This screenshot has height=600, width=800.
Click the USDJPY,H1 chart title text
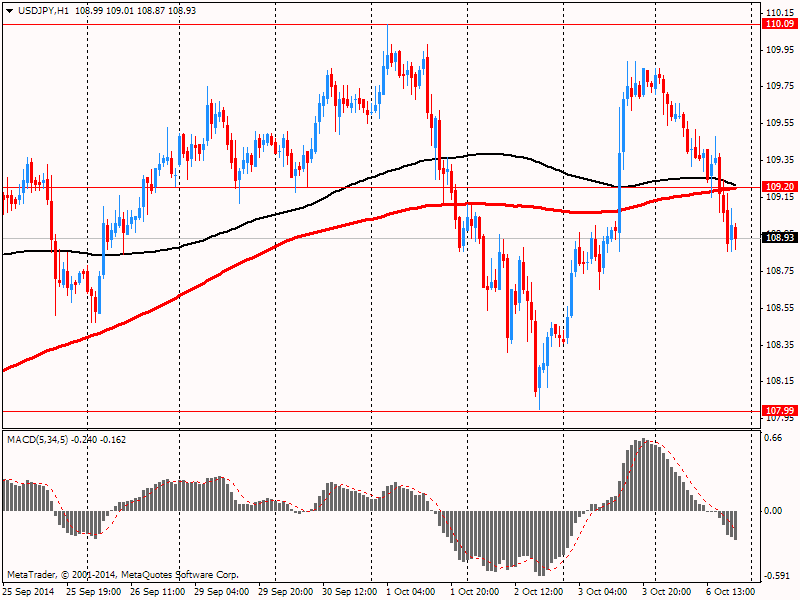43,11
